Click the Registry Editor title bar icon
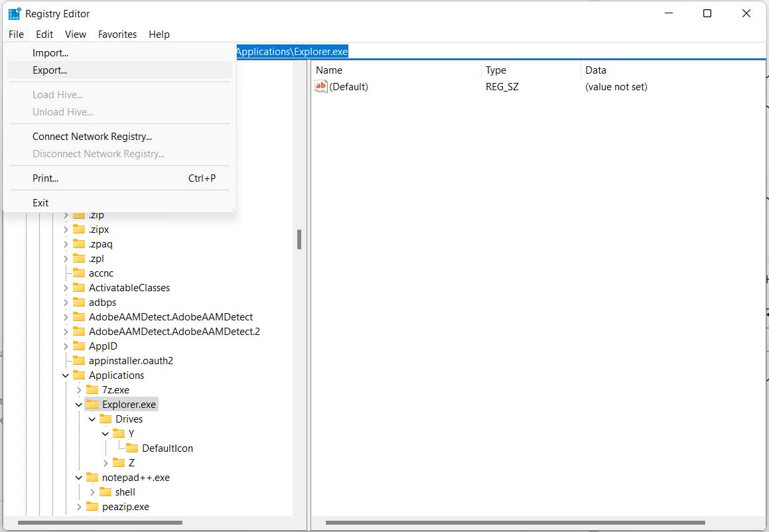The height and width of the screenshot is (532, 769). click(15, 13)
